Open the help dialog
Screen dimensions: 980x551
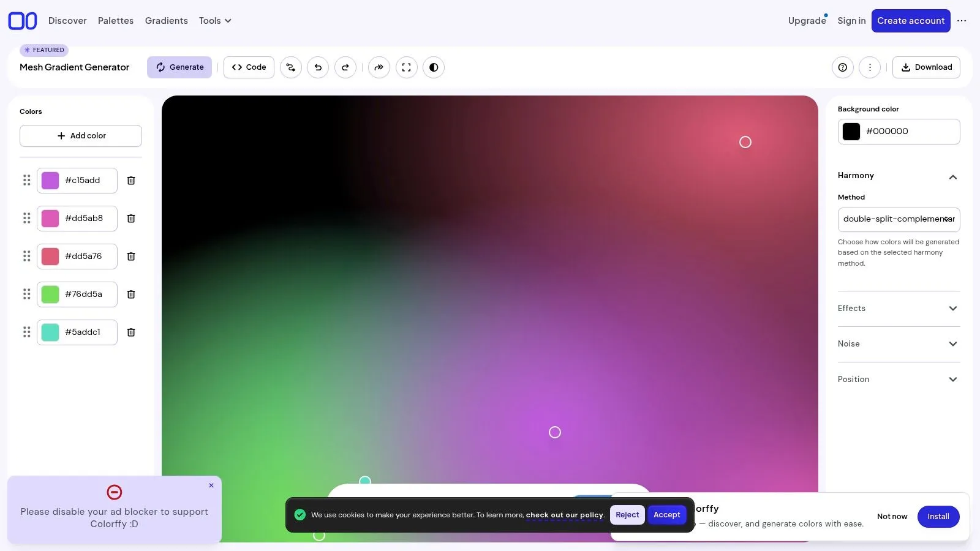pos(842,67)
